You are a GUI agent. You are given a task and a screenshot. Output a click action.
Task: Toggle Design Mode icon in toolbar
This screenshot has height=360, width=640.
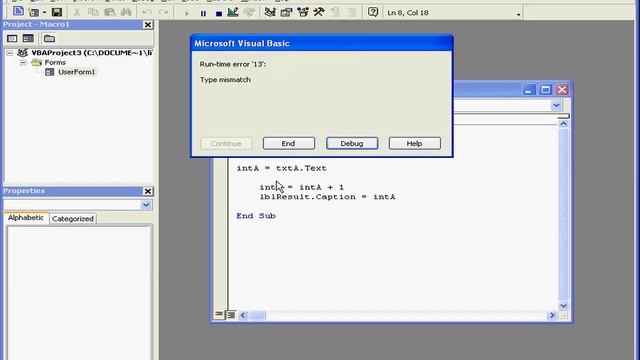point(233,12)
